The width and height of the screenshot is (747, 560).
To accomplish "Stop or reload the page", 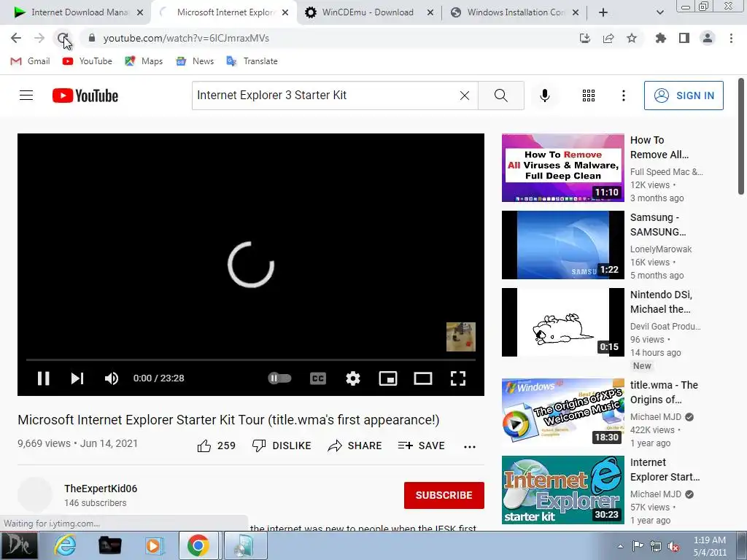I will [x=63, y=38].
